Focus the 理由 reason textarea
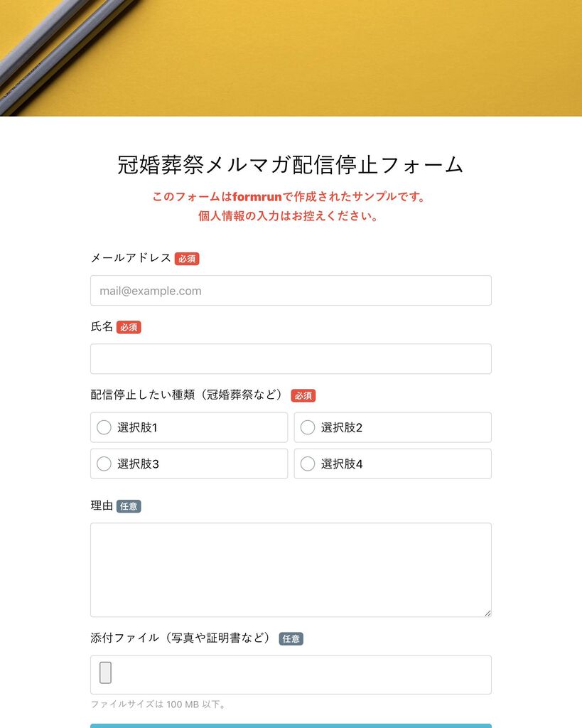This screenshot has width=582, height=728. click(291, 569)
